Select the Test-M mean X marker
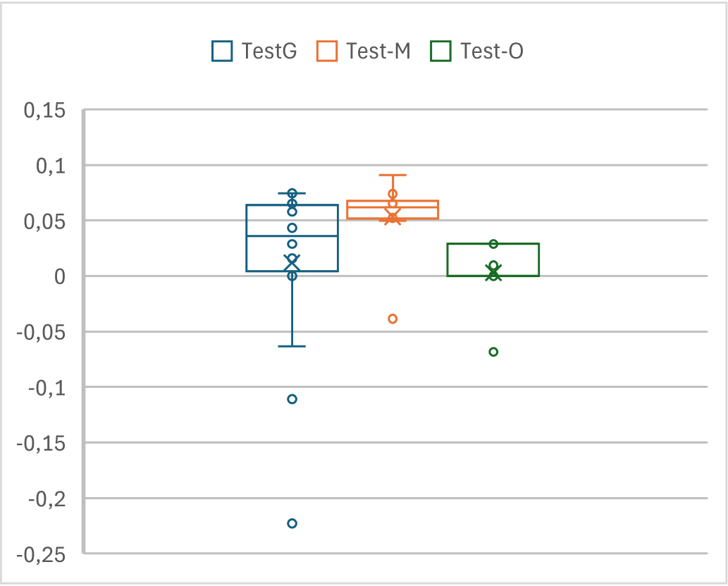 pyautogui.click(x=393, y=216)
